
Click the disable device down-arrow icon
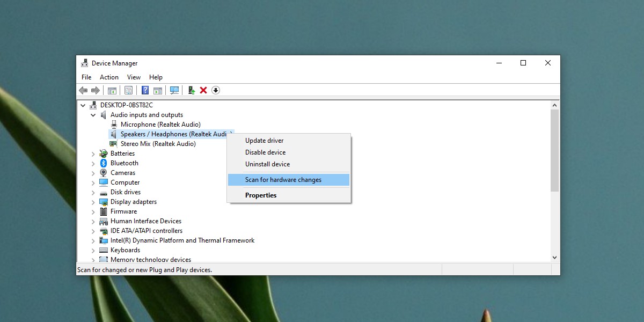216,90
